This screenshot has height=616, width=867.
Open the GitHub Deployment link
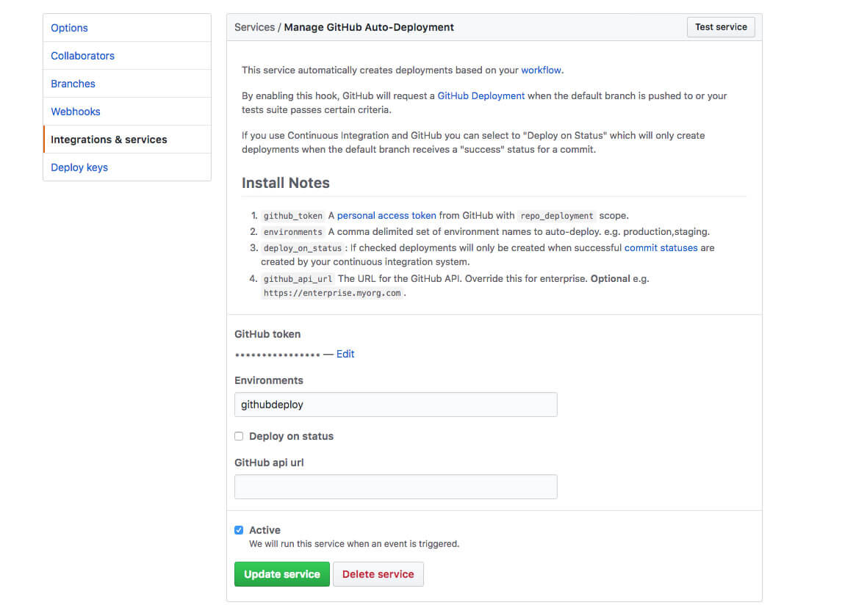click(481, 95)
